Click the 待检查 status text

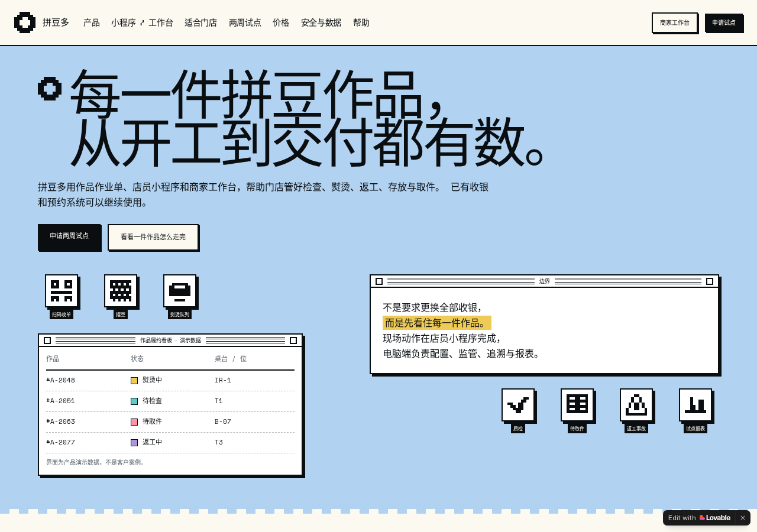(152, 401)
